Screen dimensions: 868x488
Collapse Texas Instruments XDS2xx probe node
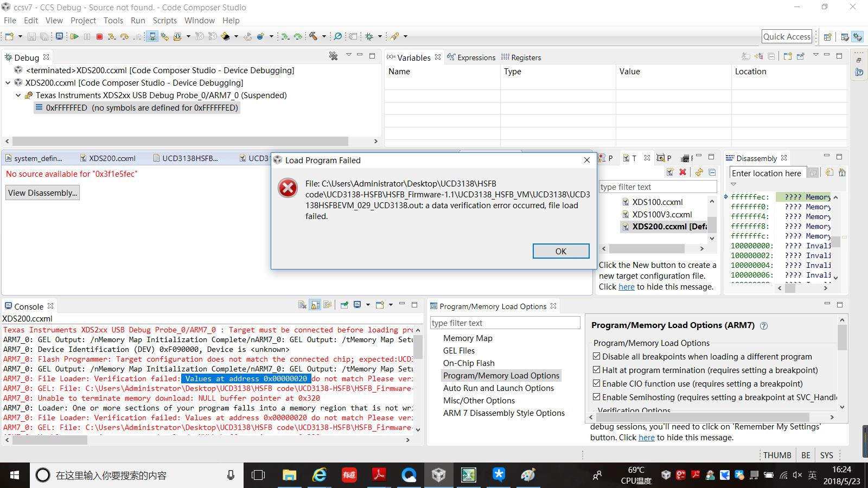pyautogui.click(x=18, y=95)
